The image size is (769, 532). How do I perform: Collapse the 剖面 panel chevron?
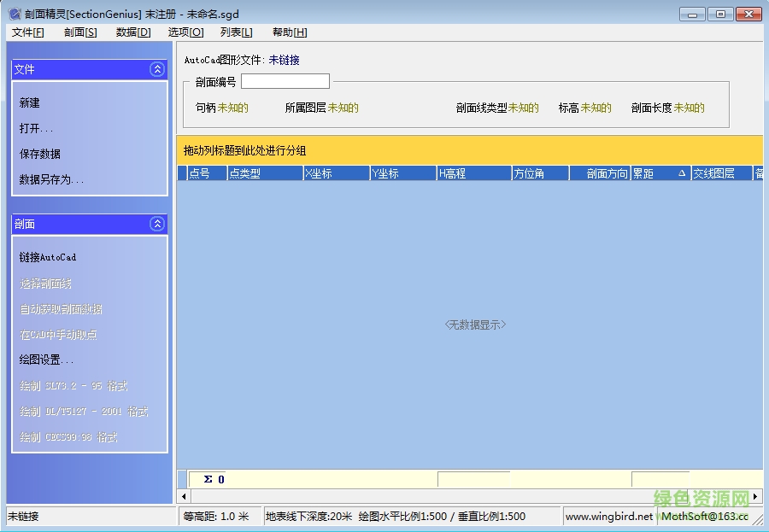point(156,224)
